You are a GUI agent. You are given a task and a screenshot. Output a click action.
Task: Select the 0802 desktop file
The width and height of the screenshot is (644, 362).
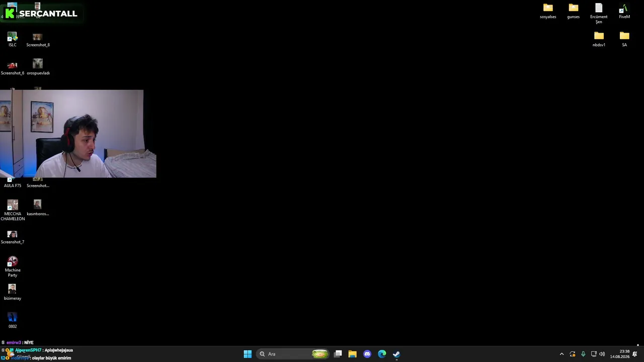(x=13, y=320)
